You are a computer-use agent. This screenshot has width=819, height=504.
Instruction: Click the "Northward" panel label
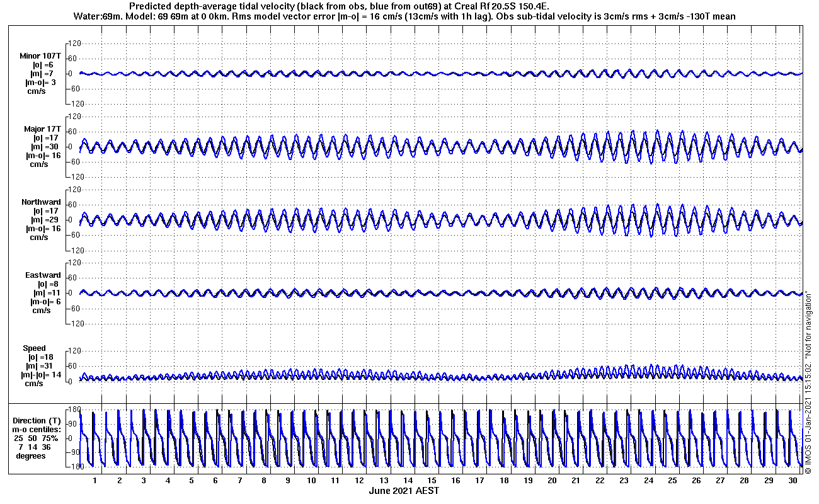pyautogui.click(x=41, y=202)
